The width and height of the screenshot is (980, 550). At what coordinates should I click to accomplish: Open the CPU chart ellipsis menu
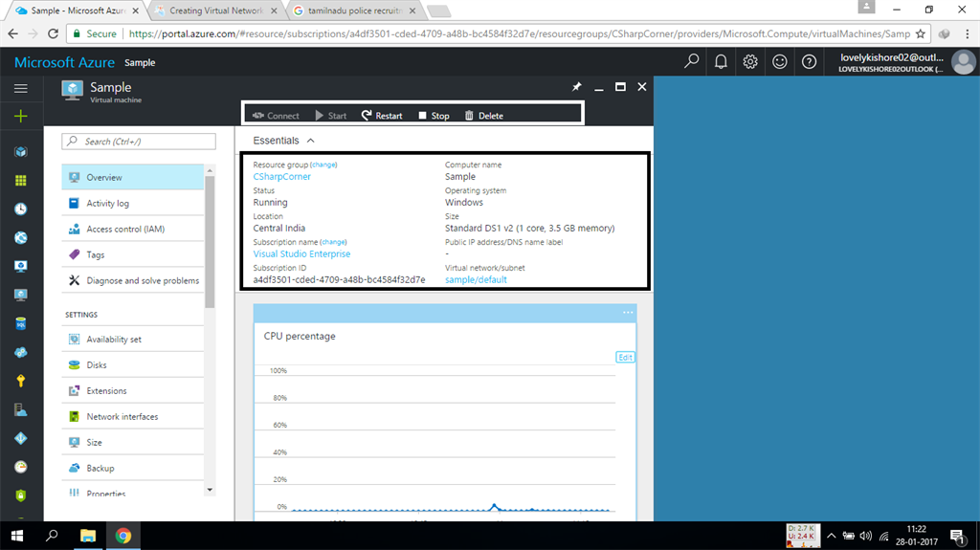click(x=628, y=312)
